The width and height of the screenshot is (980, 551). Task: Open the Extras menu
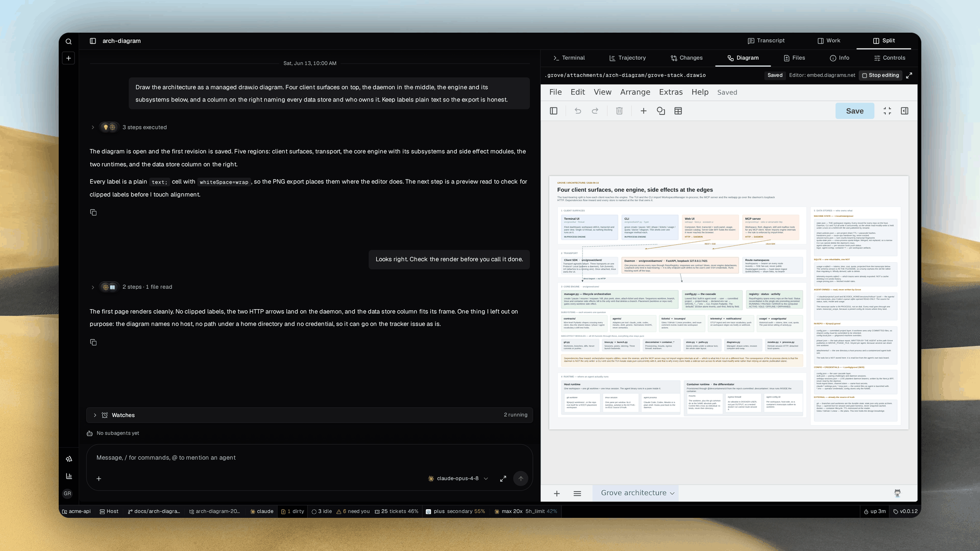(671, 92)
